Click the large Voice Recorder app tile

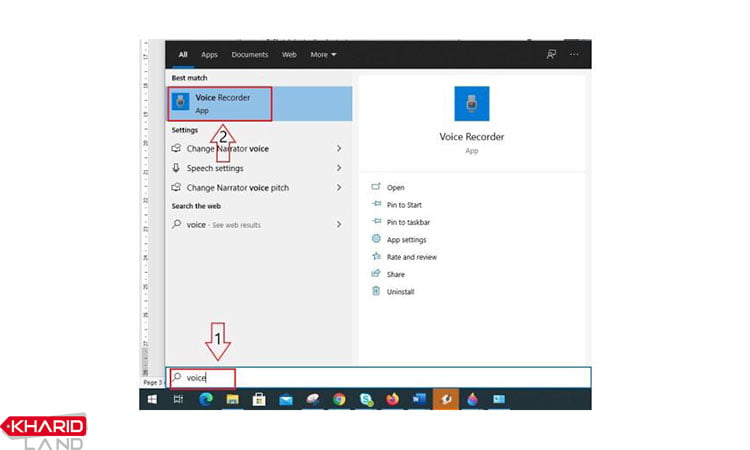[x=472, y=103]
